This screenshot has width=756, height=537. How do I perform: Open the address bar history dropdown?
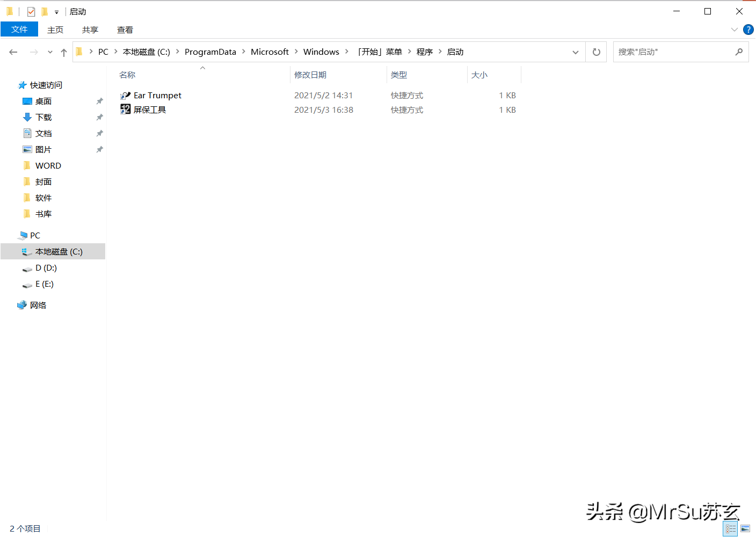(576, 52)
